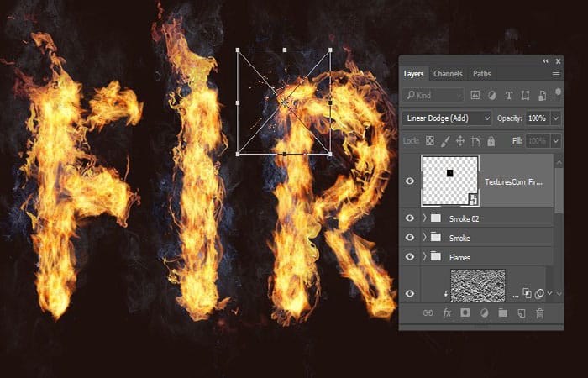This screenshot has height=378, width=588.
Task: Hide the Flames group
Action: point(410,257)
